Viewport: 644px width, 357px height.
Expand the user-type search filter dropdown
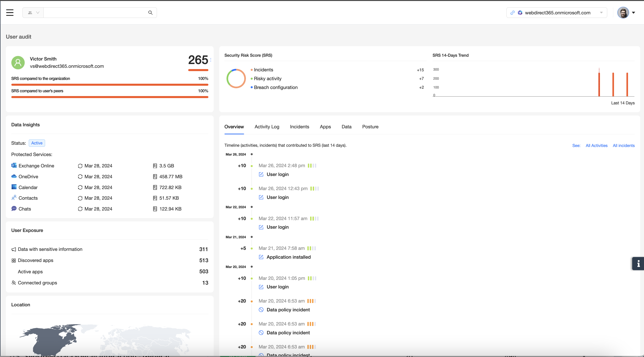point(33,13)
